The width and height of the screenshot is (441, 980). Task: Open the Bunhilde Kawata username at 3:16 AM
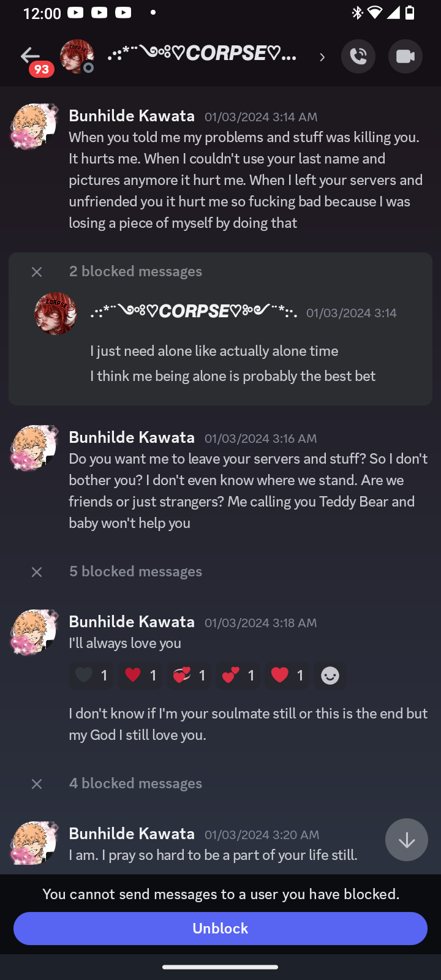(x=132, y=437)
